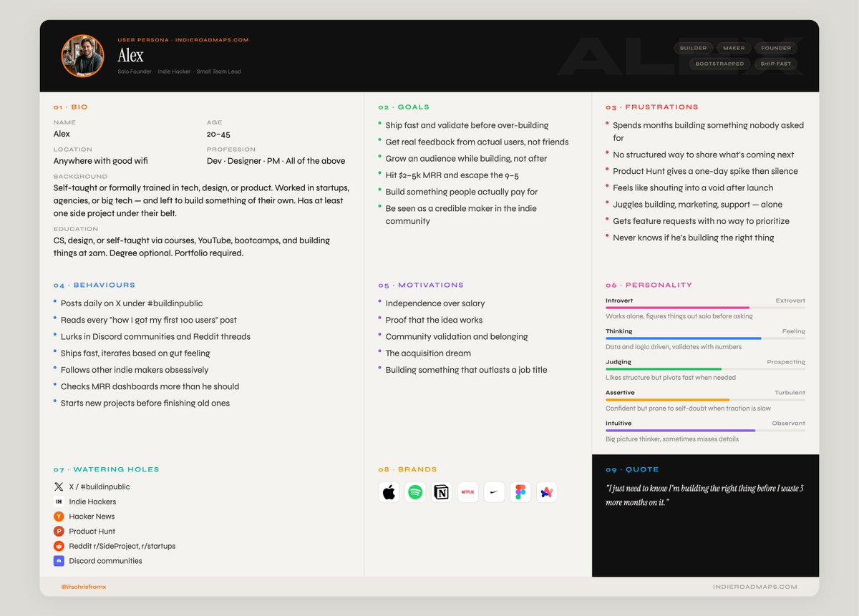The image size is (859, 616).
Task: Click the '01 · BIO' section heading
Action: [x=70, y=107]
